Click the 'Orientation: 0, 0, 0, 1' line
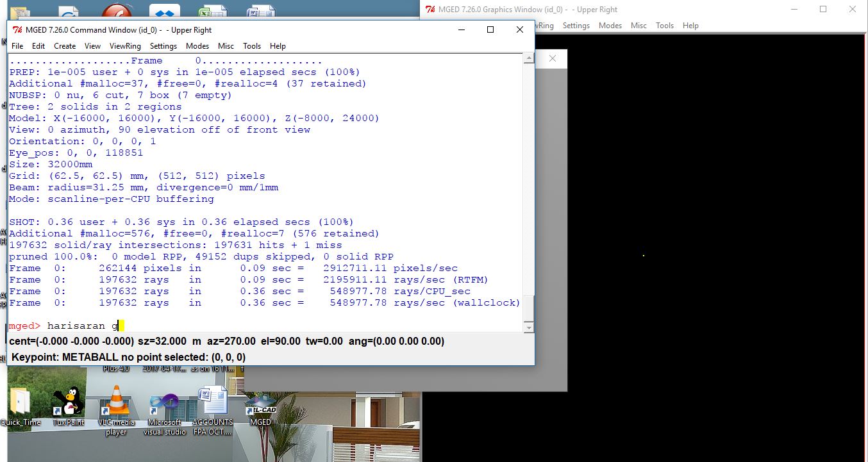This screenshot has width=868, height=462. [x=83, y=141]
